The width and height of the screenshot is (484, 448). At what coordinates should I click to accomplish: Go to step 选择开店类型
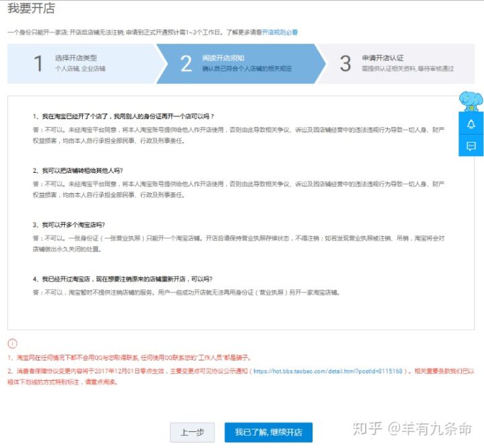[x=76, y=58]
